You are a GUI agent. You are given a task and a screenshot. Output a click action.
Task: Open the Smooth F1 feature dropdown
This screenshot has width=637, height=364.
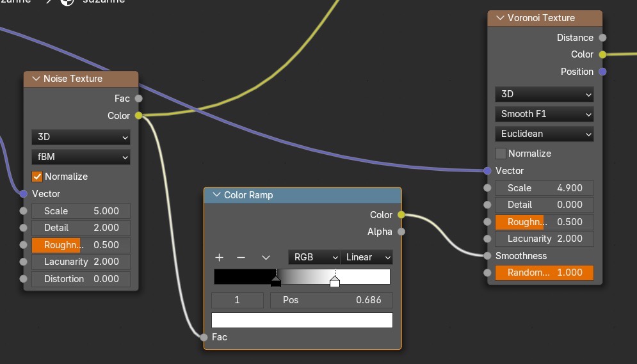coord(544,114)
